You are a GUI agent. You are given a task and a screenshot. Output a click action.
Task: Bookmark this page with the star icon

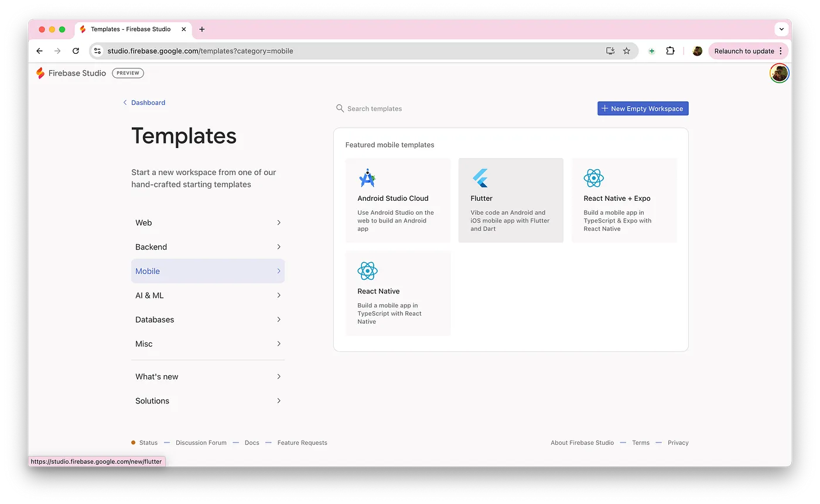click(x=627, y=51)
